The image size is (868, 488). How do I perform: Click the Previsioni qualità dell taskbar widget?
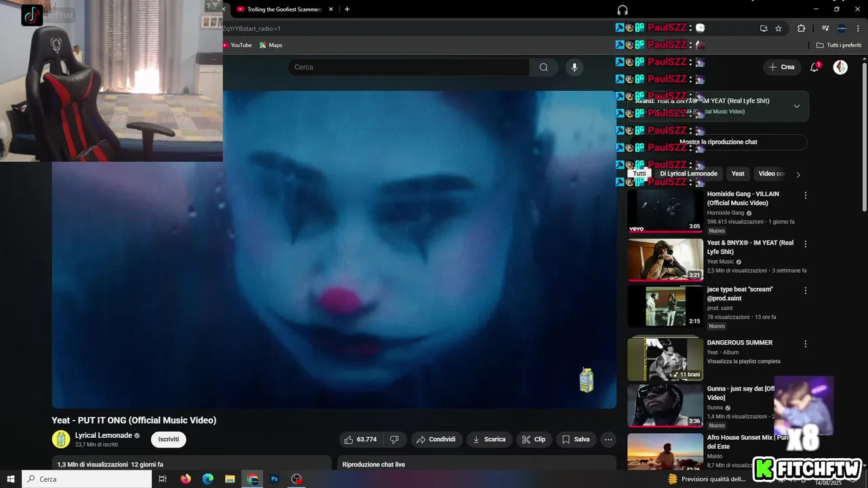(x=707, y=479)
